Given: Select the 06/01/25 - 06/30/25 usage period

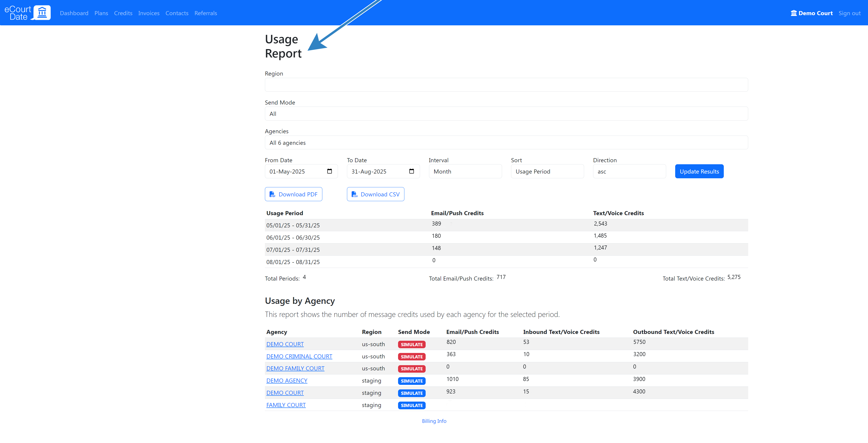Looking at the screenshot, I should coord(293,238).
